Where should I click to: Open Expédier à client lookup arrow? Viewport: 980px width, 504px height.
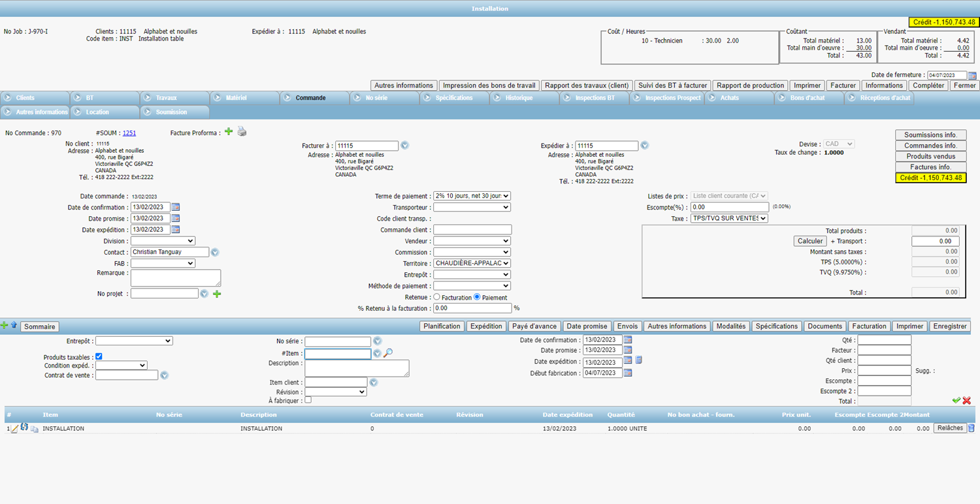click(x=644, y=146)
